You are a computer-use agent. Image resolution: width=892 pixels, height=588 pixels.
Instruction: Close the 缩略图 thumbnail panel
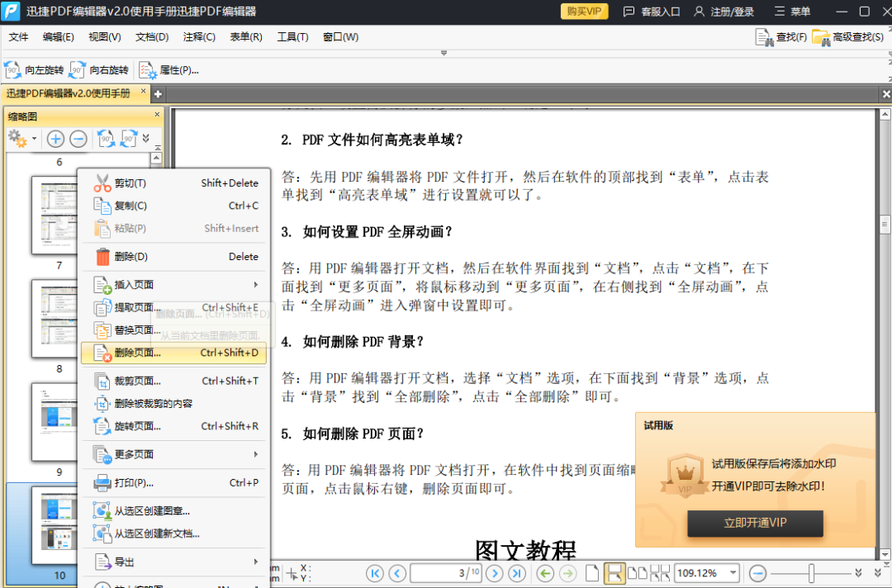(157, 115)
